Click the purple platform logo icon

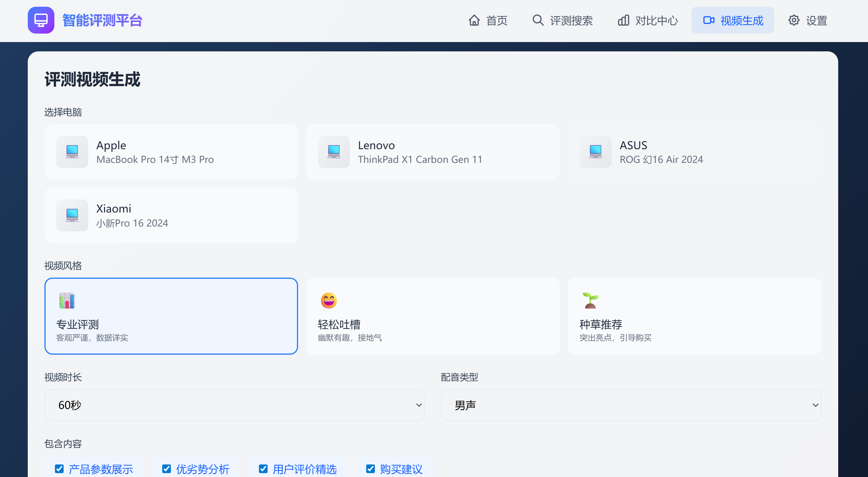[x=41, y=20]
